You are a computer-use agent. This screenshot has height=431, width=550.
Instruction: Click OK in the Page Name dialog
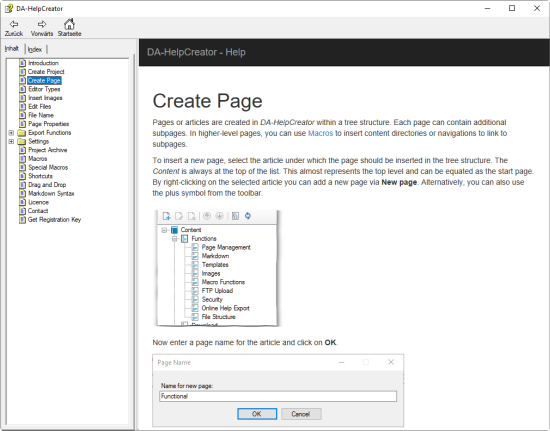[x=257, y=414]
